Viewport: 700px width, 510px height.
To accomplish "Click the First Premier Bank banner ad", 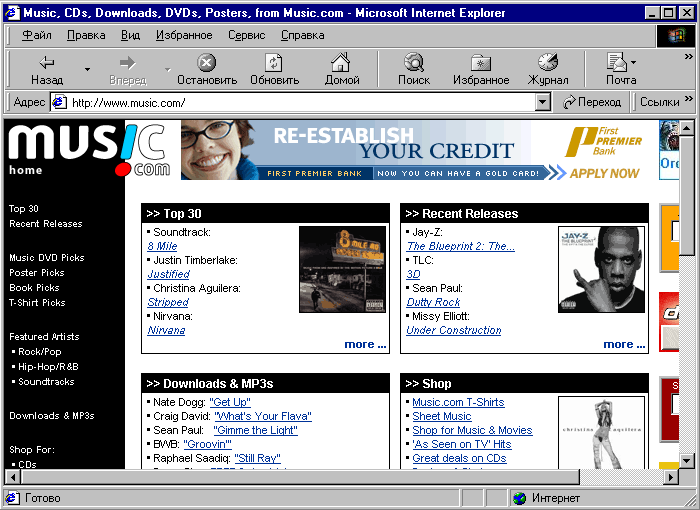I will 417,150.
